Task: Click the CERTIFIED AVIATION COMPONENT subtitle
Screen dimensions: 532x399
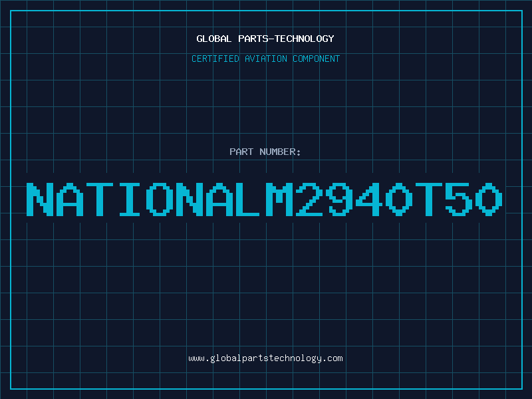Action: [x=265, y=59]
